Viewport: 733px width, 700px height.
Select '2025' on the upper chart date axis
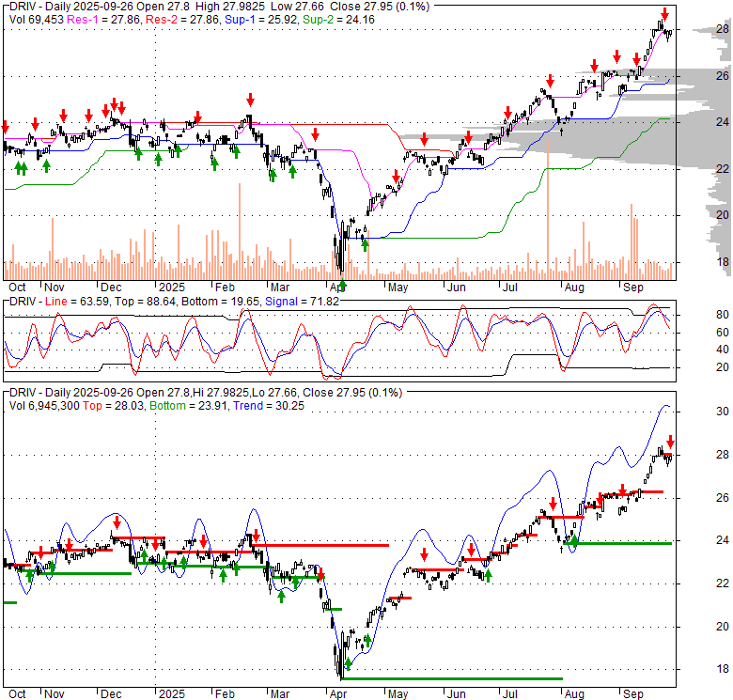coord(172,288)
